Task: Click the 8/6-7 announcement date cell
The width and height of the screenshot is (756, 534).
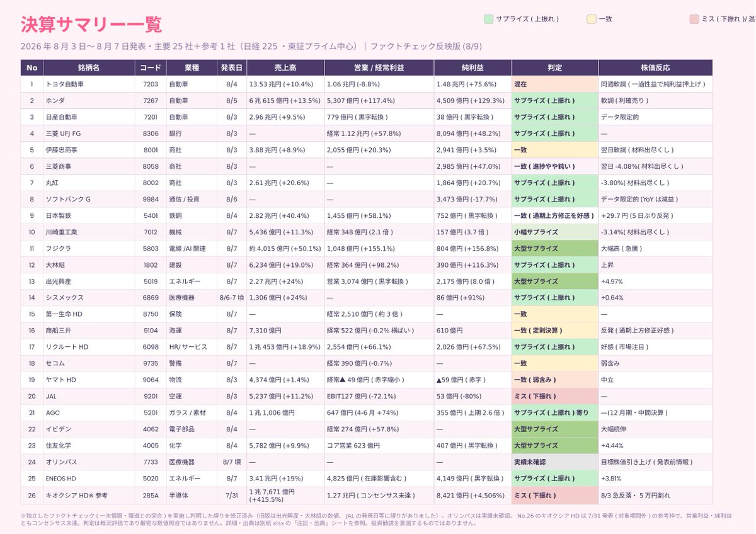Action: pyautogui.click(x=232, y=297)
